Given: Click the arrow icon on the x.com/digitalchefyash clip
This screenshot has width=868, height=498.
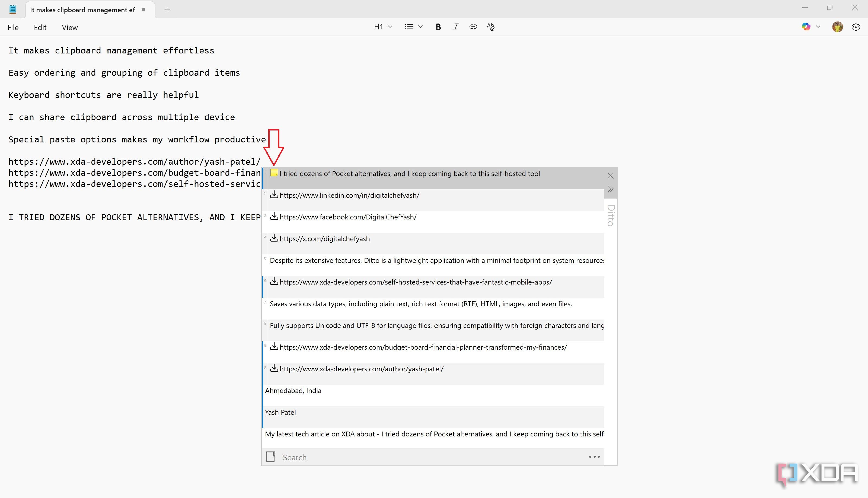Looking at the screenshot, I should tap(274, 238).
